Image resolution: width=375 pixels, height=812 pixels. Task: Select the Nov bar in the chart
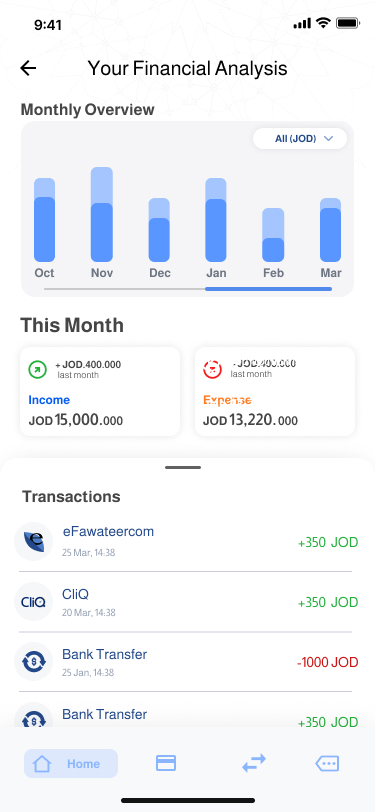coord(102,214)
